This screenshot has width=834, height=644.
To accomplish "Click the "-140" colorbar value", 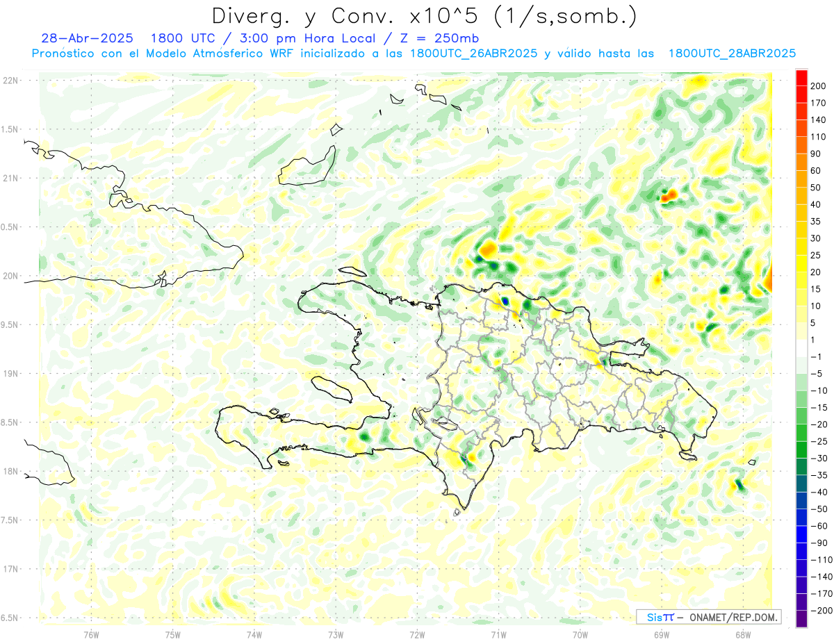I will point(821,577).
